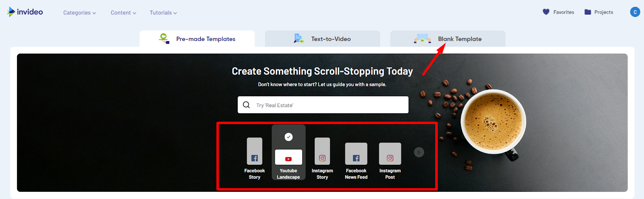Open the user profile avatar C
Image resolution: width=644 pixels, height=199 pixels.
tap(635, 12)
